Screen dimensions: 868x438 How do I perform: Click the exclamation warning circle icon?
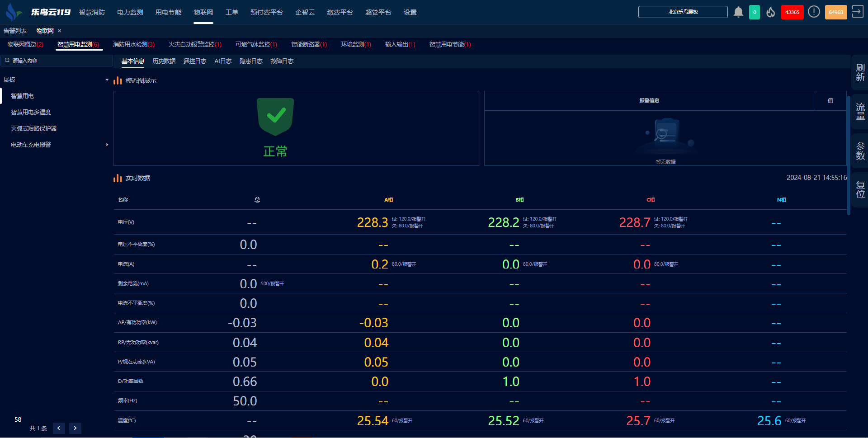click(x=814, y=12)
